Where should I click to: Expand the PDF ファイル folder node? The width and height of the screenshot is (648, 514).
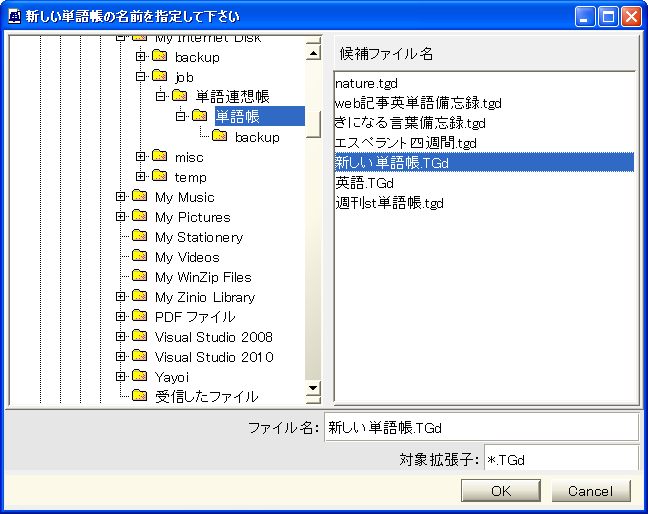tap(120, 316)
